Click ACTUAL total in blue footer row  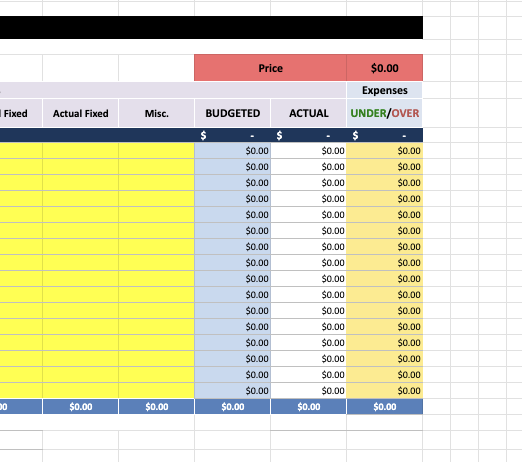click(x=309, y=407)
